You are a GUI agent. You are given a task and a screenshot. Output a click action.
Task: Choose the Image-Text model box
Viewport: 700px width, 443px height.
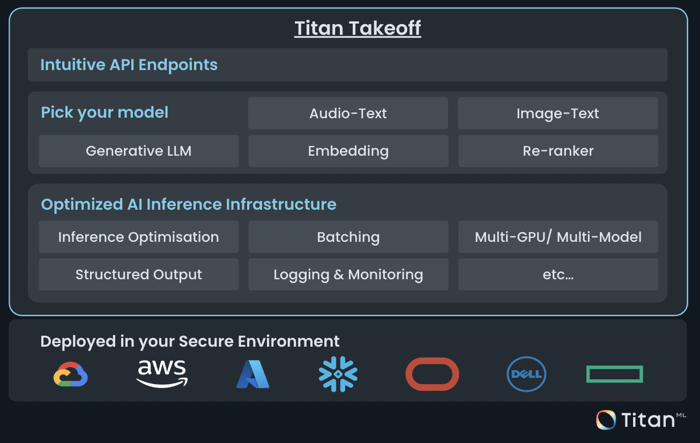pos(558,113)
